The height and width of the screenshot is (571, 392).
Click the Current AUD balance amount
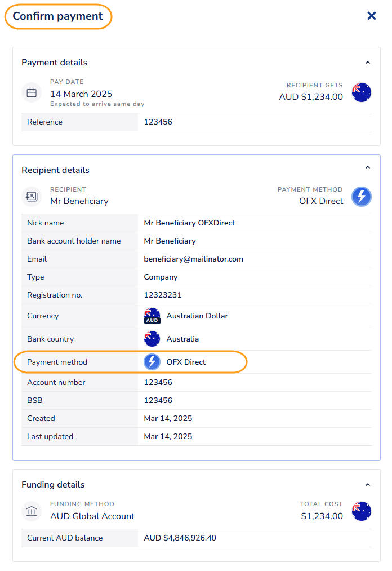pyautogui.click(x=180, y=538)
